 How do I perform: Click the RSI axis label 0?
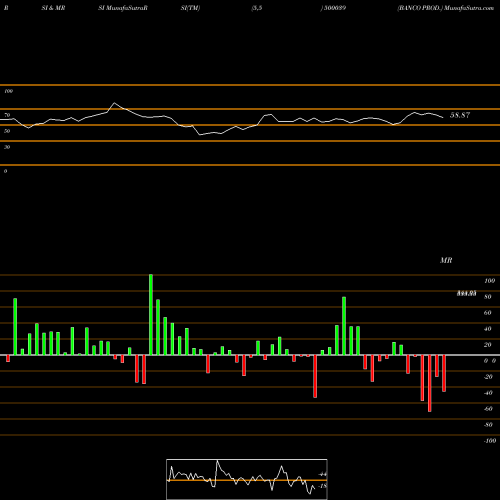pyautogui.click(x=5, y=171)
